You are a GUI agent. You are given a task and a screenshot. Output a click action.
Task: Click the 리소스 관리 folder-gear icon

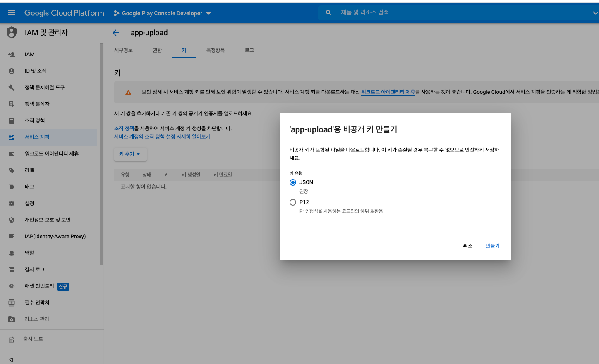point(12,319)
